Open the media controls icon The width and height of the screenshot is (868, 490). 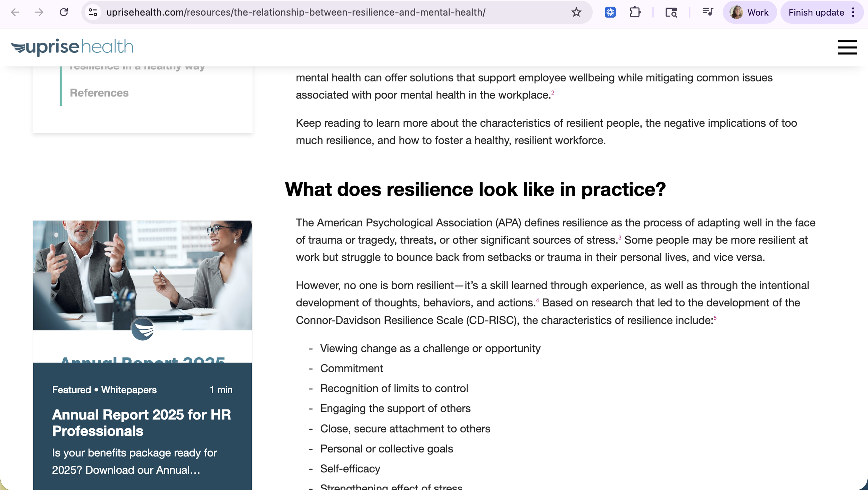tap(707, 12)
